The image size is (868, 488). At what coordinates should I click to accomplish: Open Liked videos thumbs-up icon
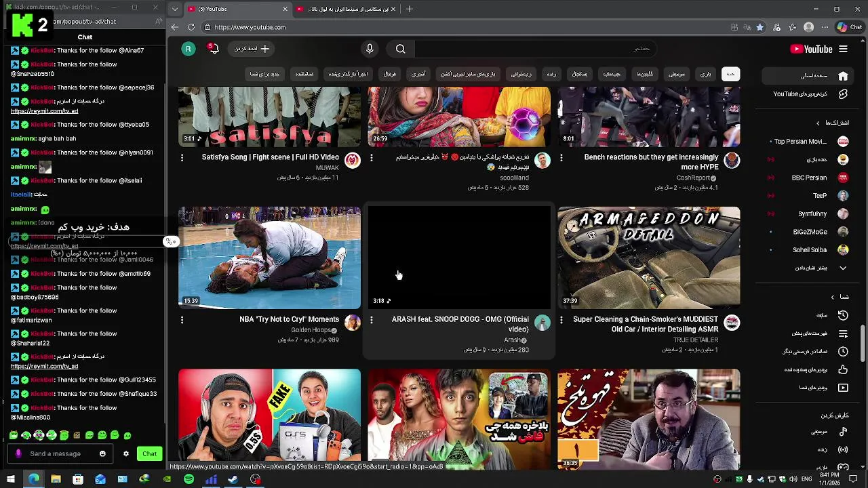(x=843, y=369)
